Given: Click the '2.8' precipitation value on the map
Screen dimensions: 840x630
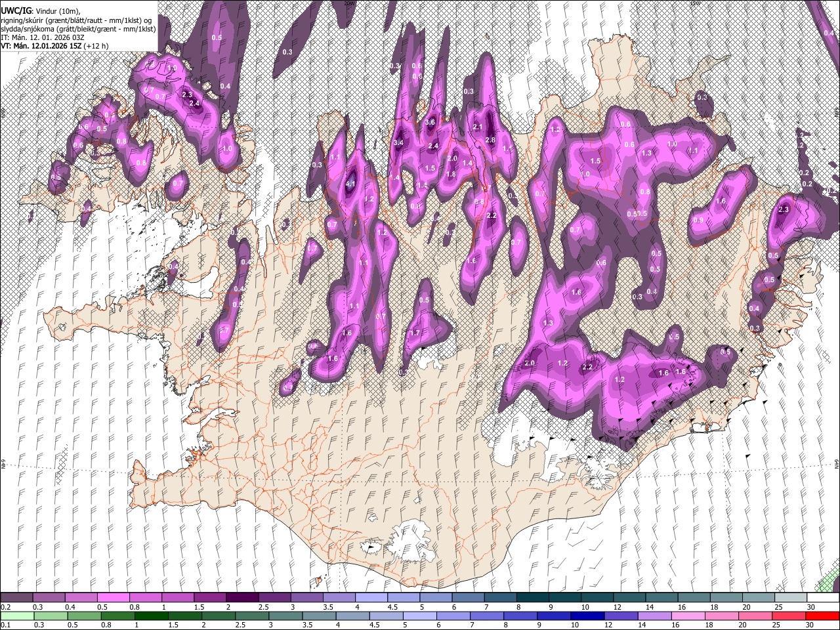Looking at the screenshot, I should [490, 140].
